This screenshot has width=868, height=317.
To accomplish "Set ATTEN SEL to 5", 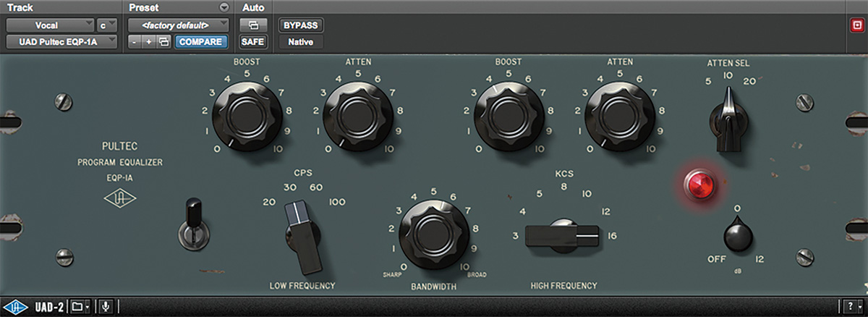I will coord(707,81).
